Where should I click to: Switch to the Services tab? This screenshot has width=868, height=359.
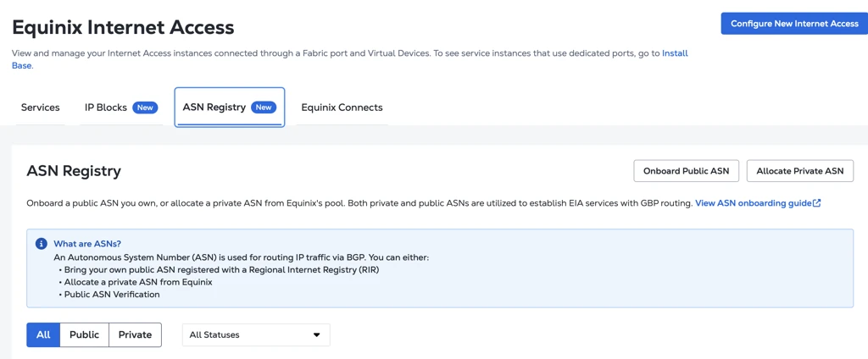(41, 108)
